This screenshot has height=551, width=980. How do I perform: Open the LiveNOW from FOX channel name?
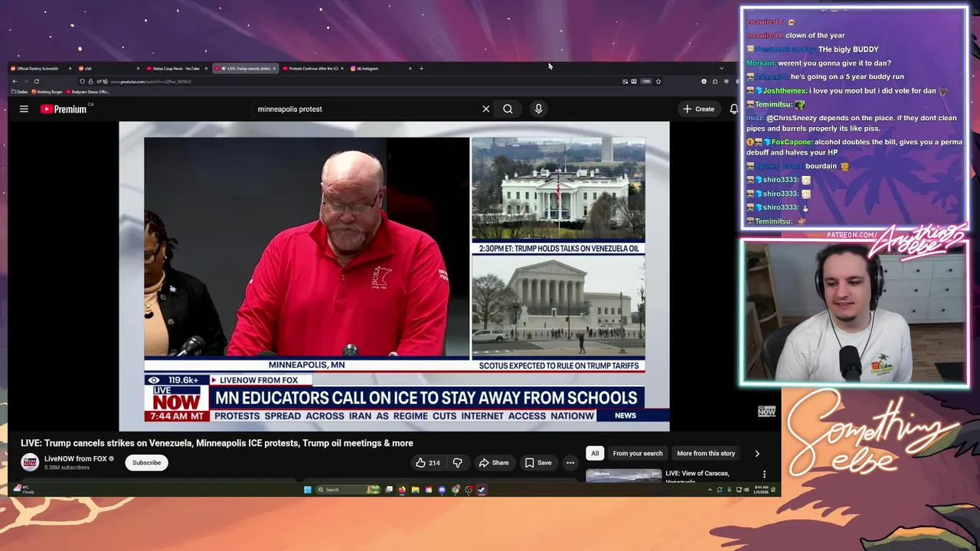coord(75,458)
